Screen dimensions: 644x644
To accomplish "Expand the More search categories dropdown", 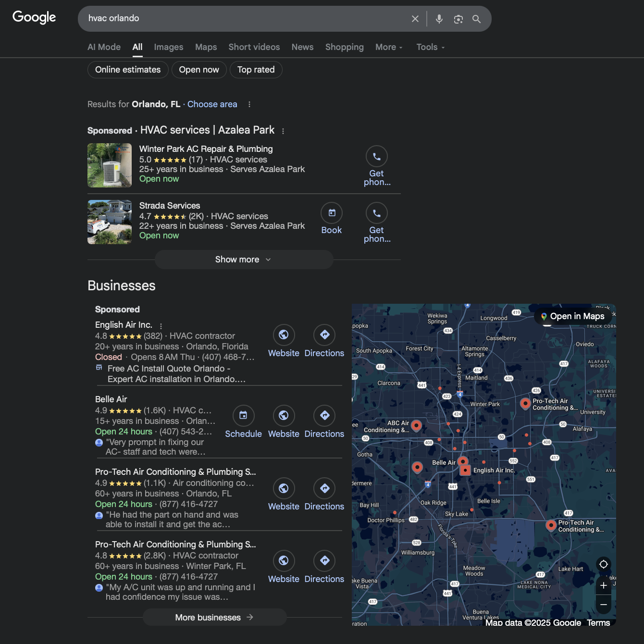I will pos(389,47).
